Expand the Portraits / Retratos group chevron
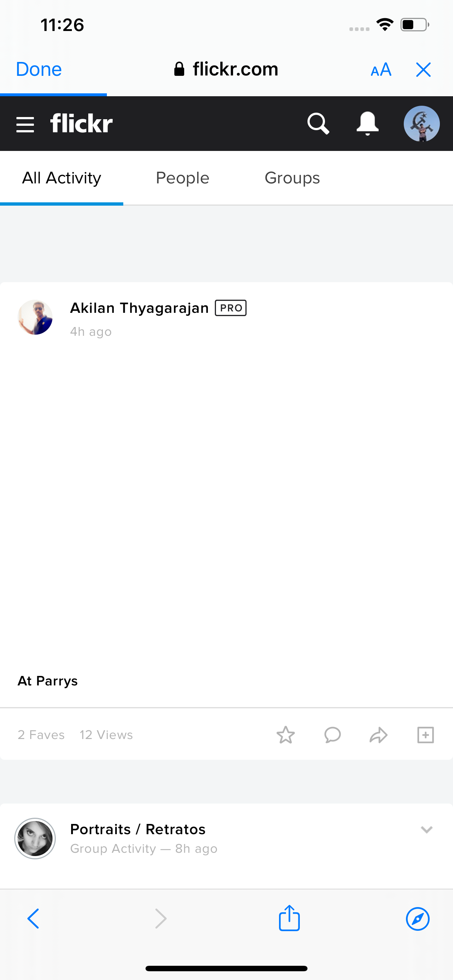The image size is (453, 980). coord(426,830)
